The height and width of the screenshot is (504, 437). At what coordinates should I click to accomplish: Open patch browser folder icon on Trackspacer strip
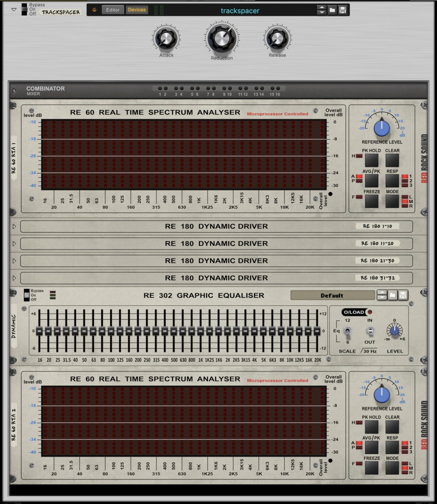point(332,9)
